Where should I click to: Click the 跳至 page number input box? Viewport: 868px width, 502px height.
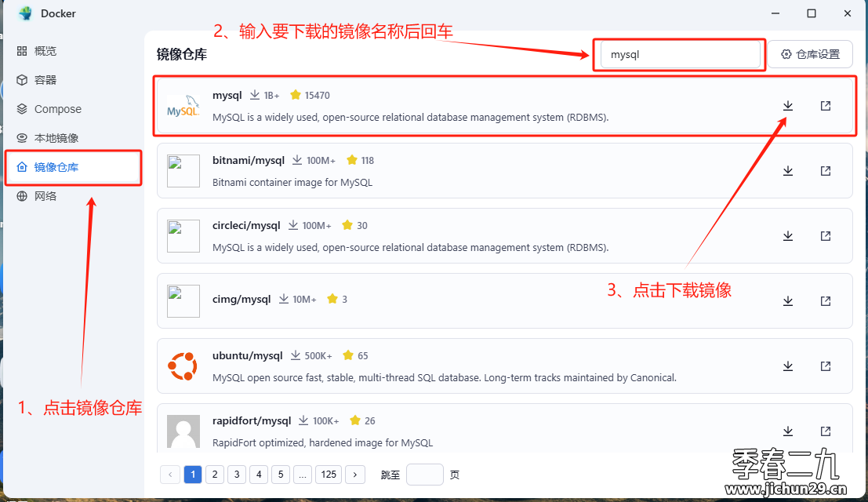(x=424, y=475)
